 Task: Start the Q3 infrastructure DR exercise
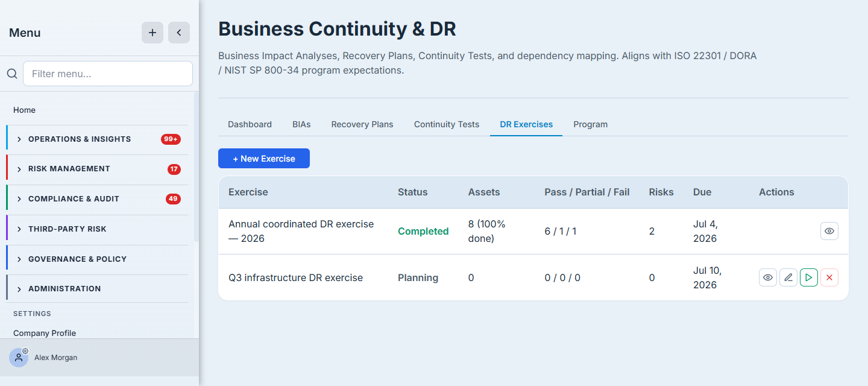(x=809, y=277)
